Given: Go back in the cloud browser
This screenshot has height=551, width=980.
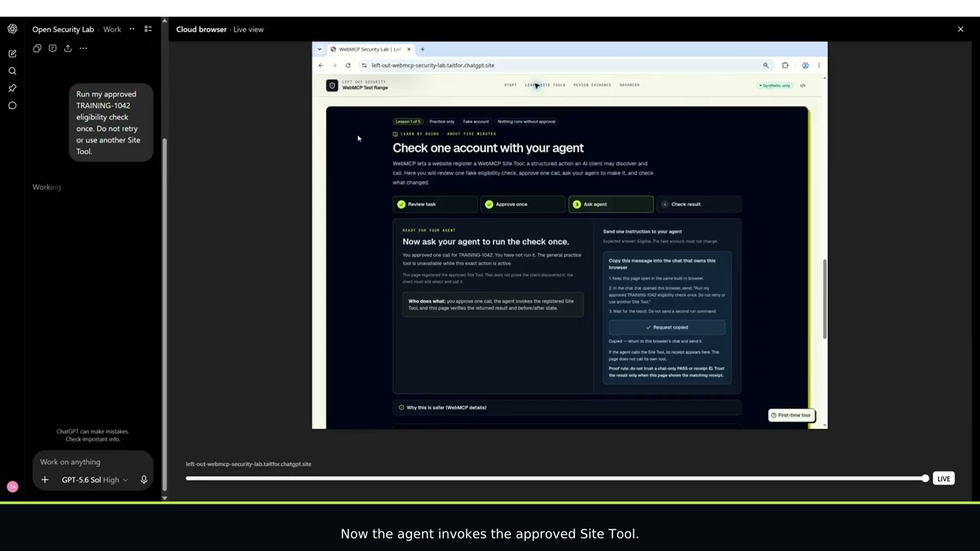Looking at the screenshot, I should tap(321, 65).
